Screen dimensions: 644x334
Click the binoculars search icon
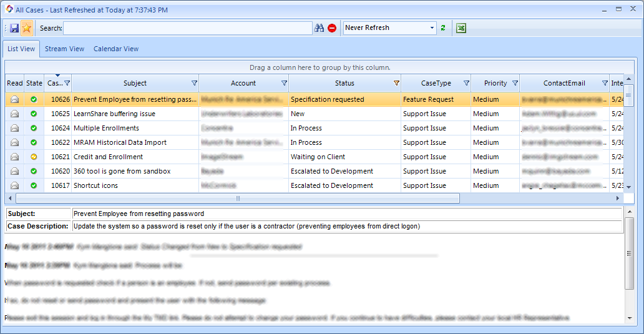click(320, 28)
